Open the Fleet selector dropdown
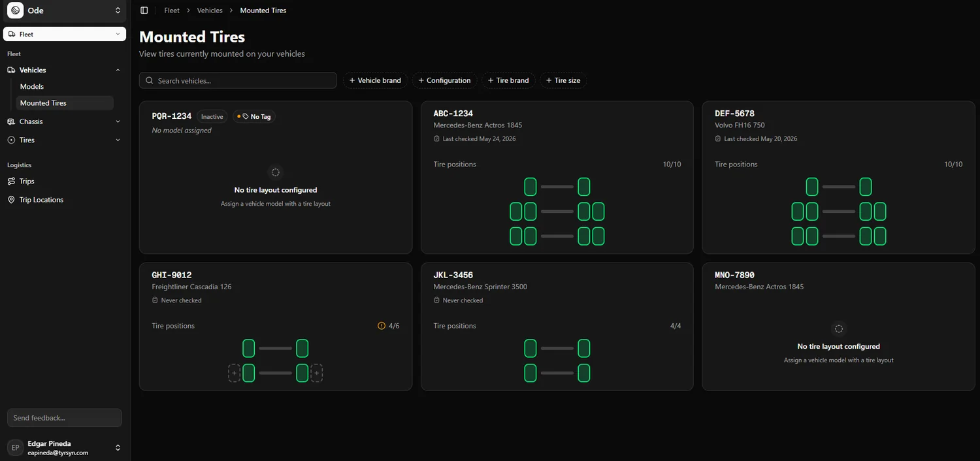The image size is (980, 461). pyautogui.click(x=65, y=34)
